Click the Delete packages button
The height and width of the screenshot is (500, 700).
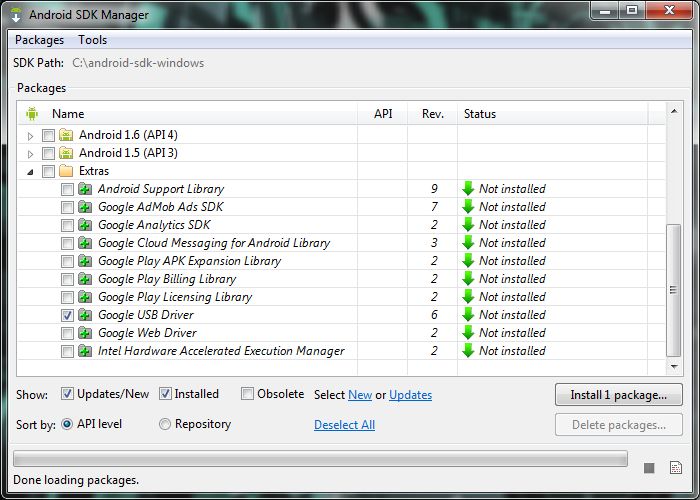619,425
